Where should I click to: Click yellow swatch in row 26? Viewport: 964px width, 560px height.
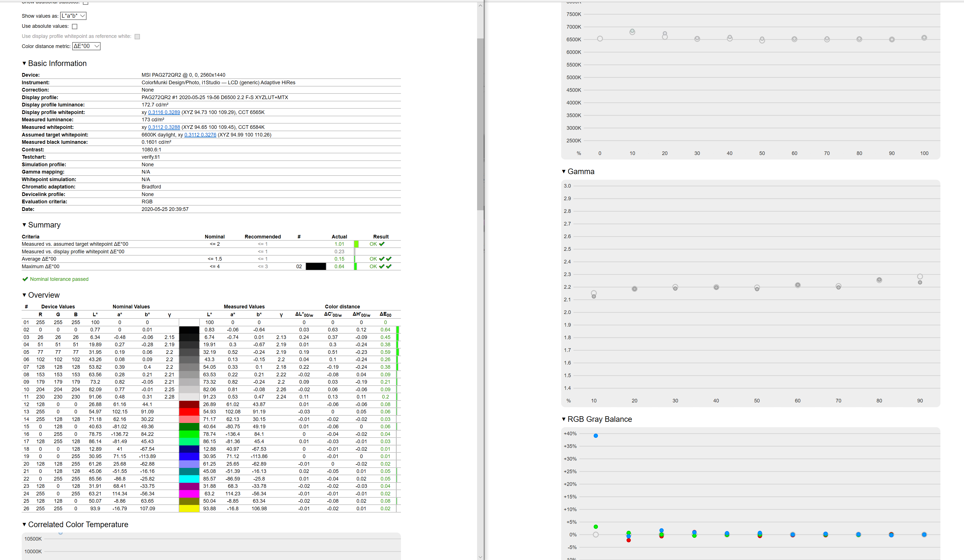[189, 508]
